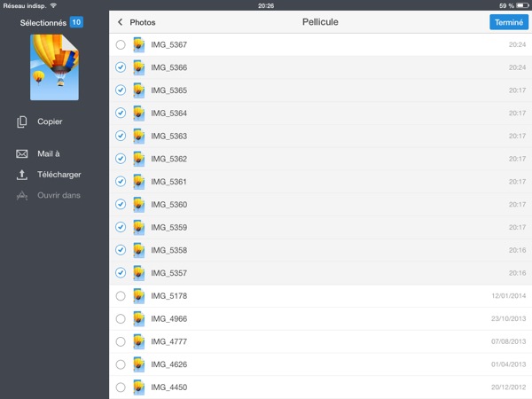Screen dimensions: 532x399
Task: Tap the IMG_5178 file thumbnail icon
Action: coord(138,296)
